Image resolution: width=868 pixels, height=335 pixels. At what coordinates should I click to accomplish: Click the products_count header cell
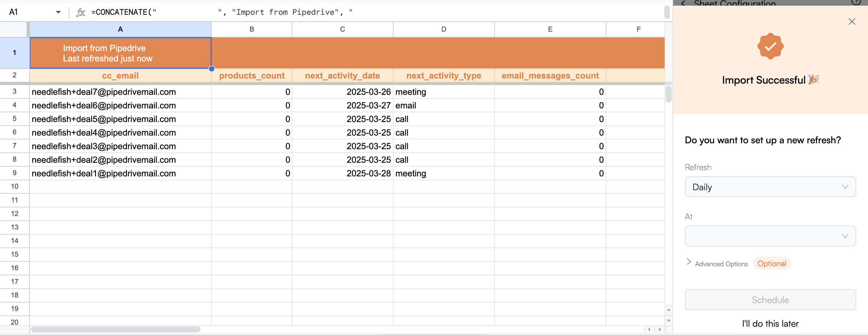[252, 76]
